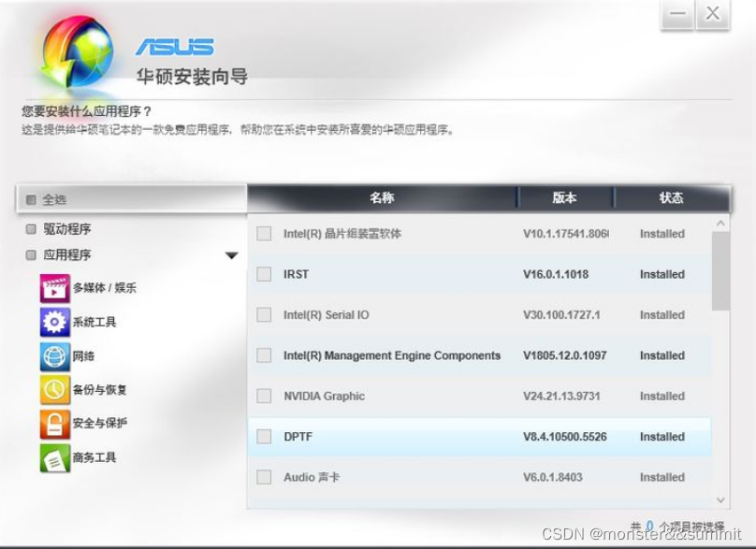Collapse the 应用程序 category arrow
The image size is (756, 549).
point(231,255)
